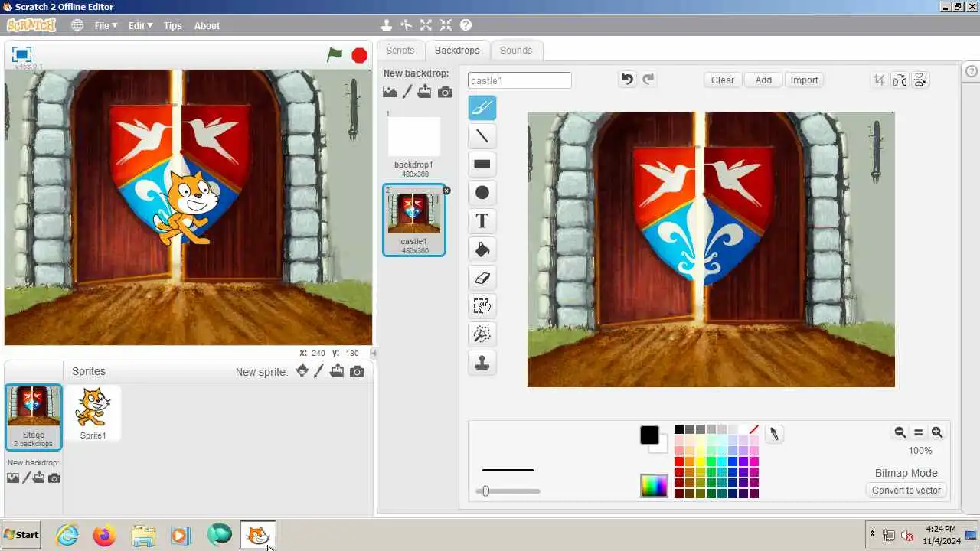Choose a sprite from the library
Screen dimensions: 980x551
(302, 371)
